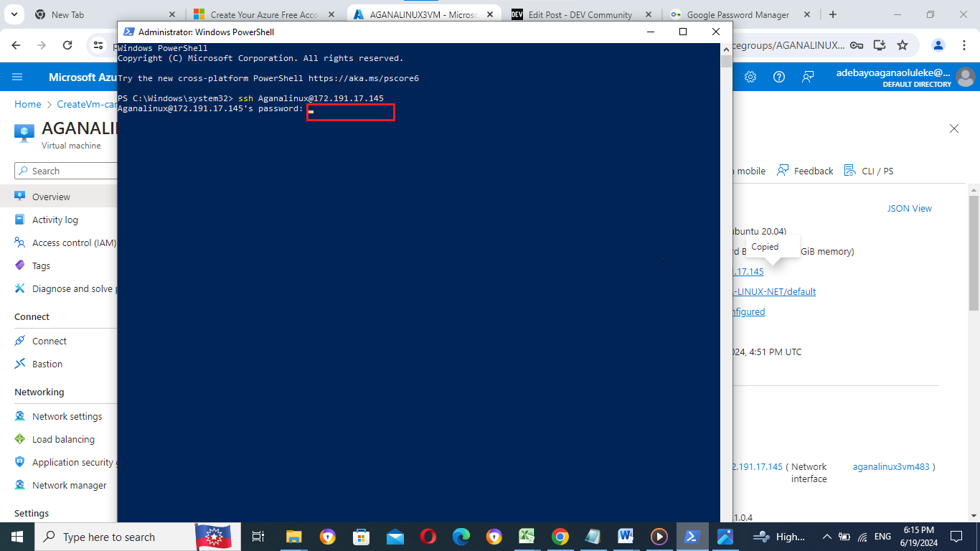Open the Azure portal hamburger menu
Screen dimensions: 980x551
point(17,77)
